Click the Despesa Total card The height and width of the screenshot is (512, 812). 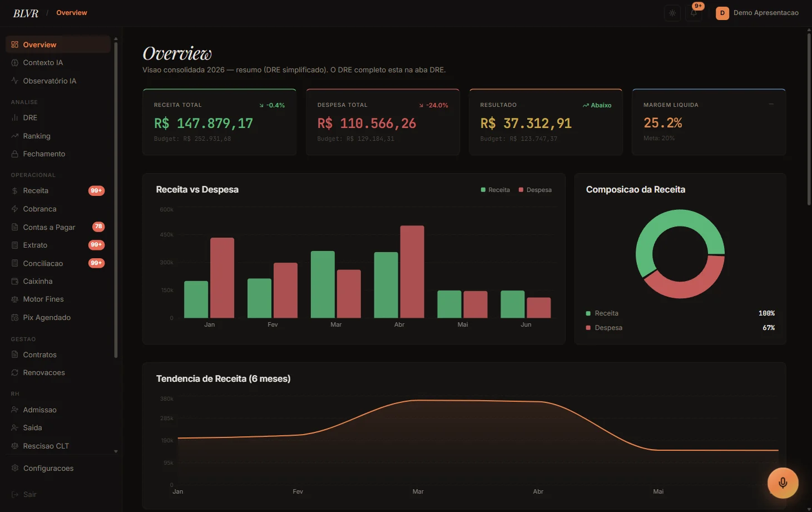pos(383,122)
